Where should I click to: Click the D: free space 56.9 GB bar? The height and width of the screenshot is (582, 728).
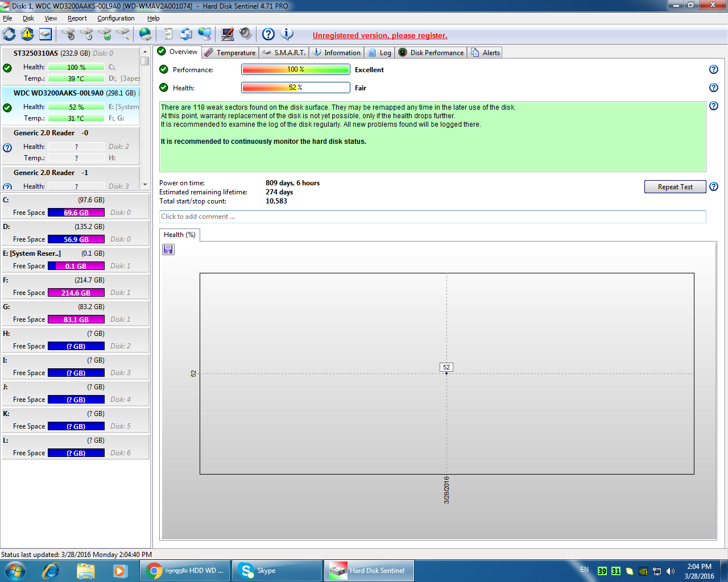(x=76, y=239)
